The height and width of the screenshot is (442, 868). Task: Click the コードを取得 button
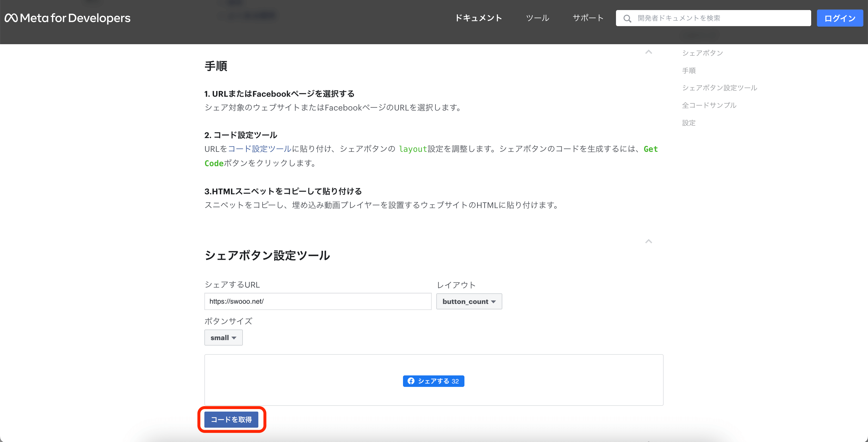[231, 419]
